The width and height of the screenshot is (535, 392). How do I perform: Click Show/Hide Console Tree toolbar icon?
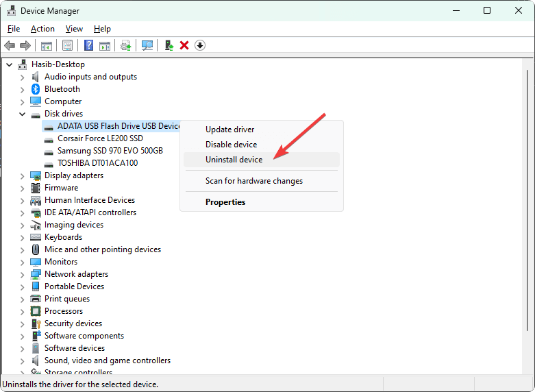pos(47,45)
